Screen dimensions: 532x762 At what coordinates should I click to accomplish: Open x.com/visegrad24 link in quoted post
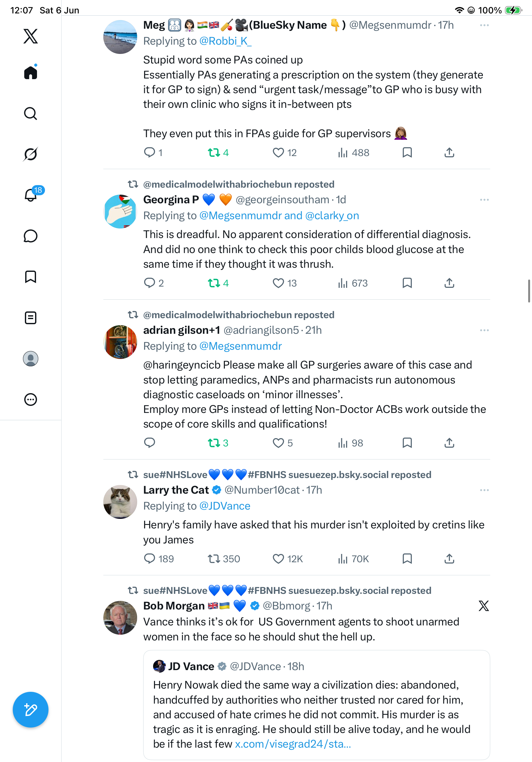pos(293,744)
